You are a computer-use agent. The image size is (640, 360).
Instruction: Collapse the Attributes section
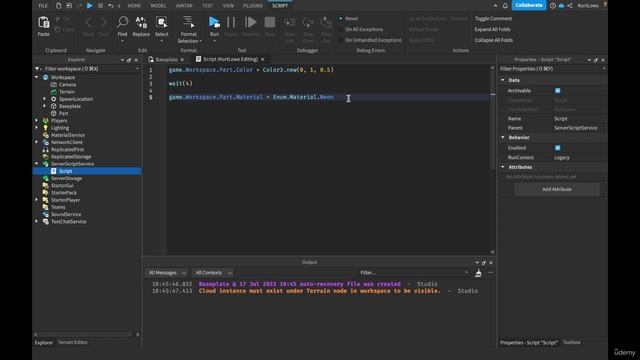point(503,167)
